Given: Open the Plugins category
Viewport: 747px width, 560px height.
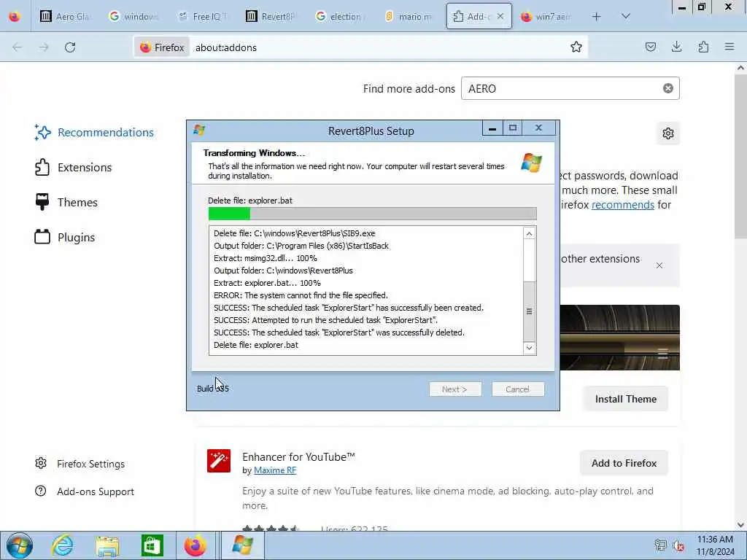Looking at the screenshot, I should pyautogui.click(x=65, y=237).
